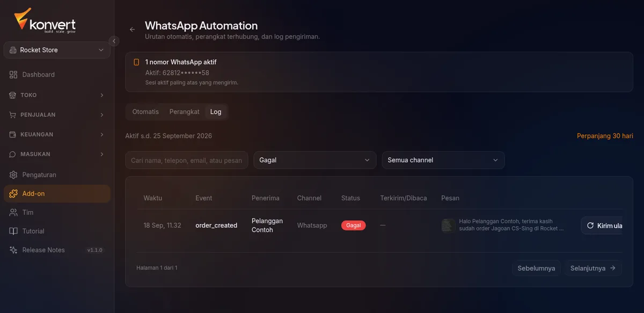The height and width of the screenshot is (313, 644).
Task: Open Pengaturan in the sidebar
Action: [x=57, y=175]
